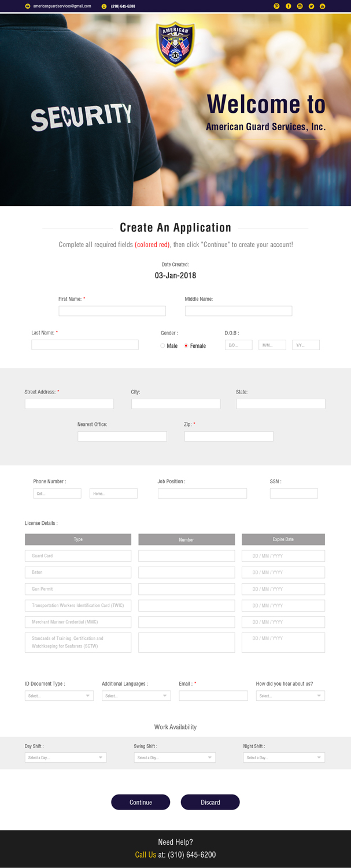Click the State input field
The image size is (351, 868).
click(x=280, y=404)
